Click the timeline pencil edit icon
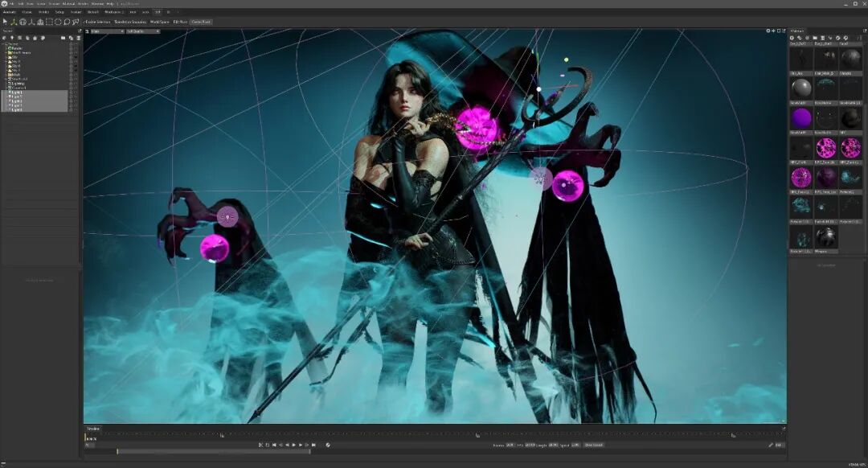Screen dimensions: 868x468 (x=771, y=445)
